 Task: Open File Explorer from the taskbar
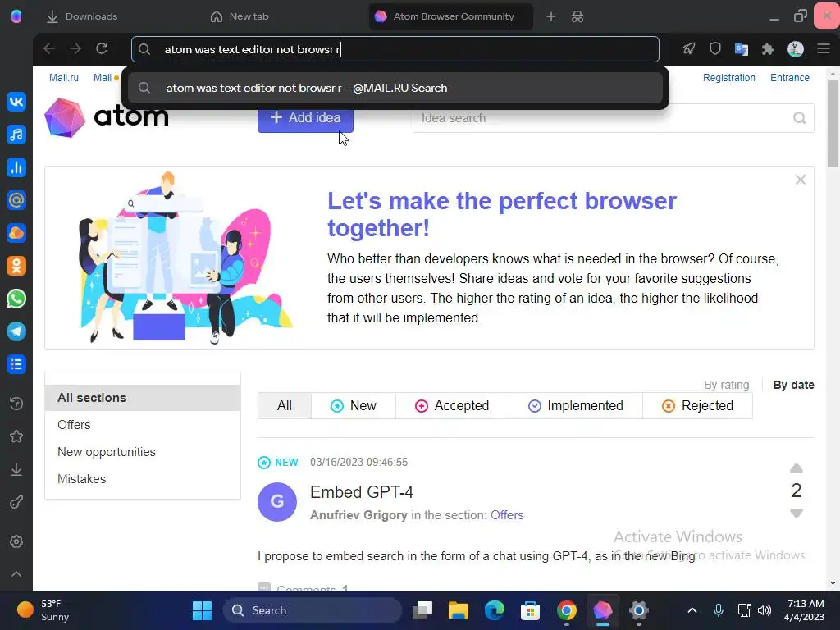point(458,610)
